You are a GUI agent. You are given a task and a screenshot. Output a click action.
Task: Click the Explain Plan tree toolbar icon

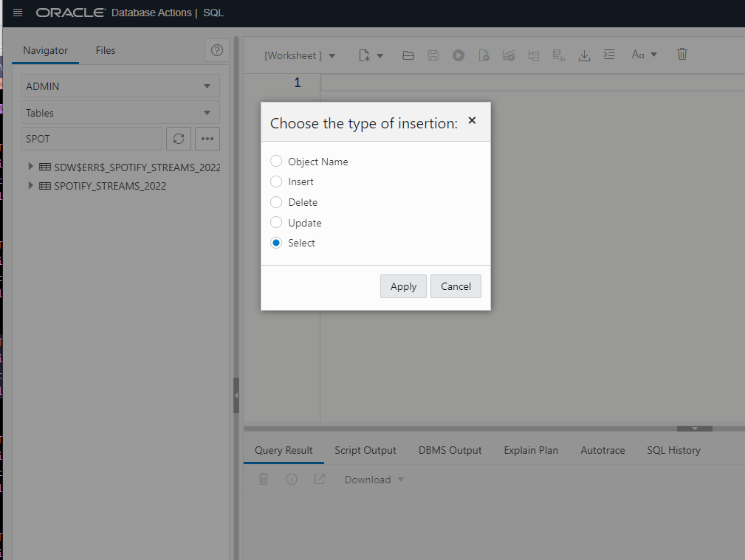click(x=534, y=55)
